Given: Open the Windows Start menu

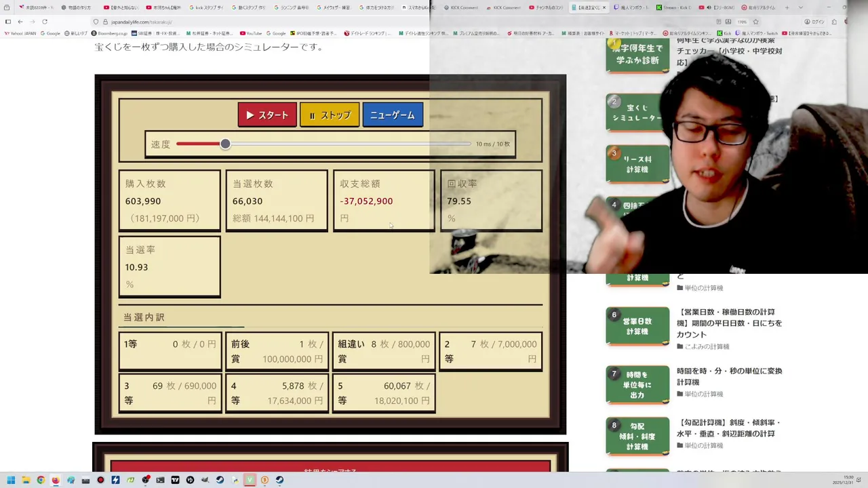Looking at the screenshot, I should pyautogui.click(x=11, y=480).
